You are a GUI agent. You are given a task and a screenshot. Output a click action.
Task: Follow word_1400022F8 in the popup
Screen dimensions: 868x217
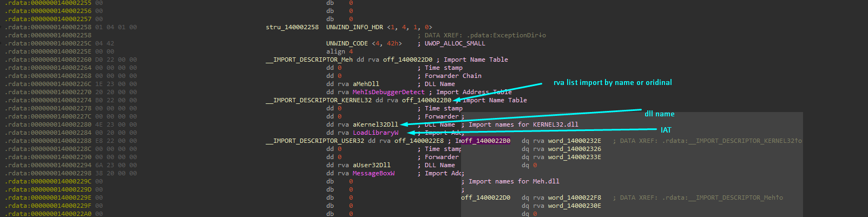(574, 198)
